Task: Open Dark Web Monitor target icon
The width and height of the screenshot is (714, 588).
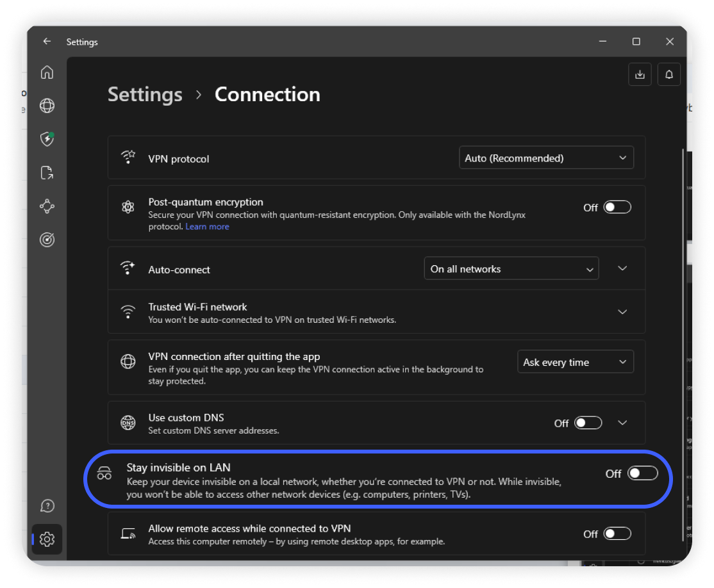Action: 47,240
